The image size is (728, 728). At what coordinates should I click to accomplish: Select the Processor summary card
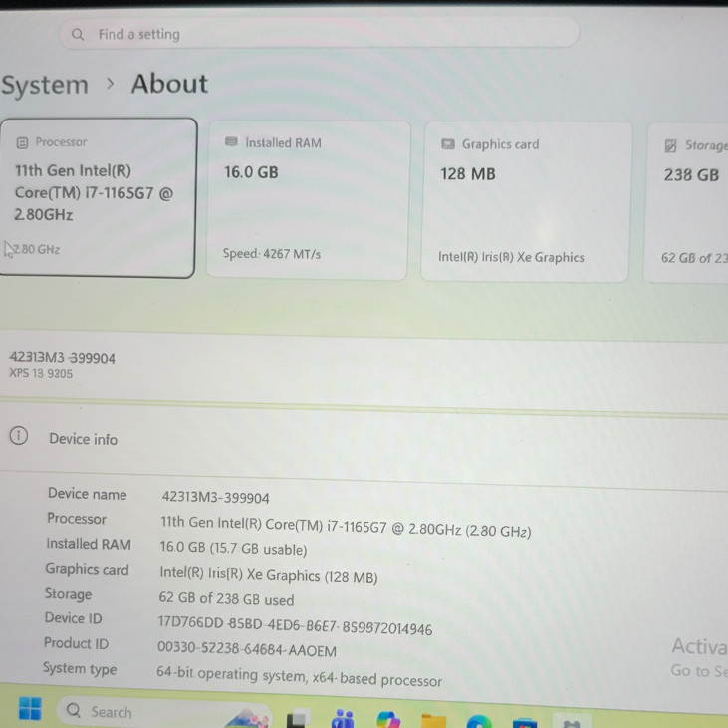(98, 198)
